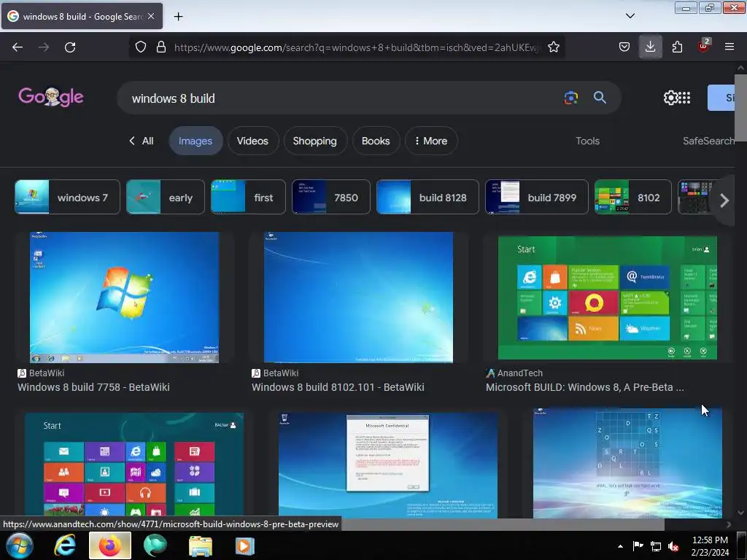Sign in with the blue button

(x=721, y=98)
